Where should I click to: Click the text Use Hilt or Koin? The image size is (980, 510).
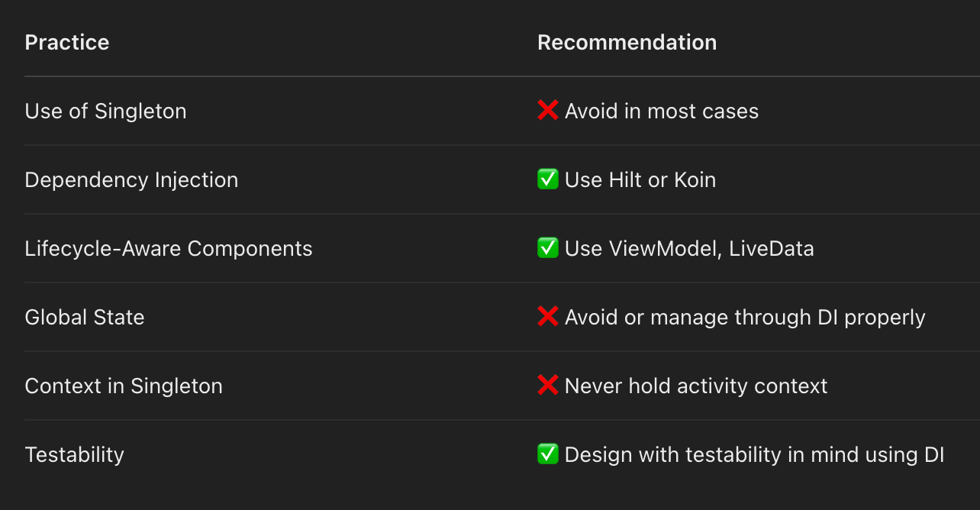640,180
